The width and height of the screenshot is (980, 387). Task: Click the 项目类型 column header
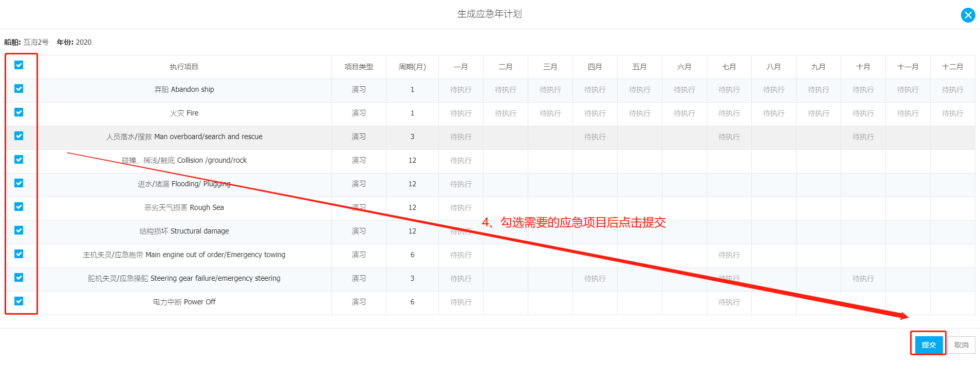click(x=359, y=67)
